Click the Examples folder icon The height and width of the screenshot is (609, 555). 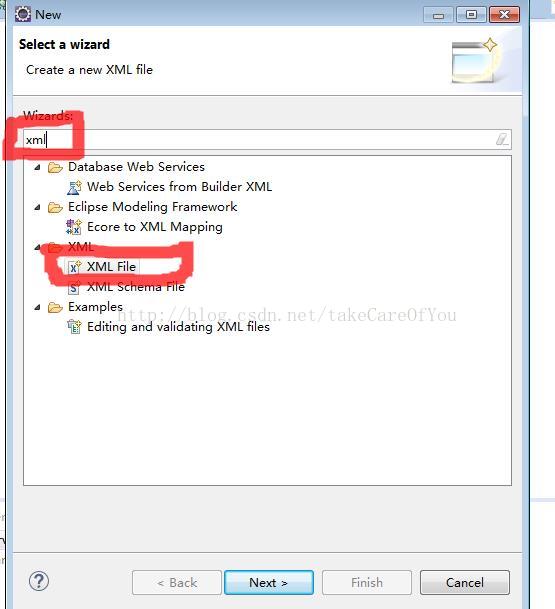55,307
